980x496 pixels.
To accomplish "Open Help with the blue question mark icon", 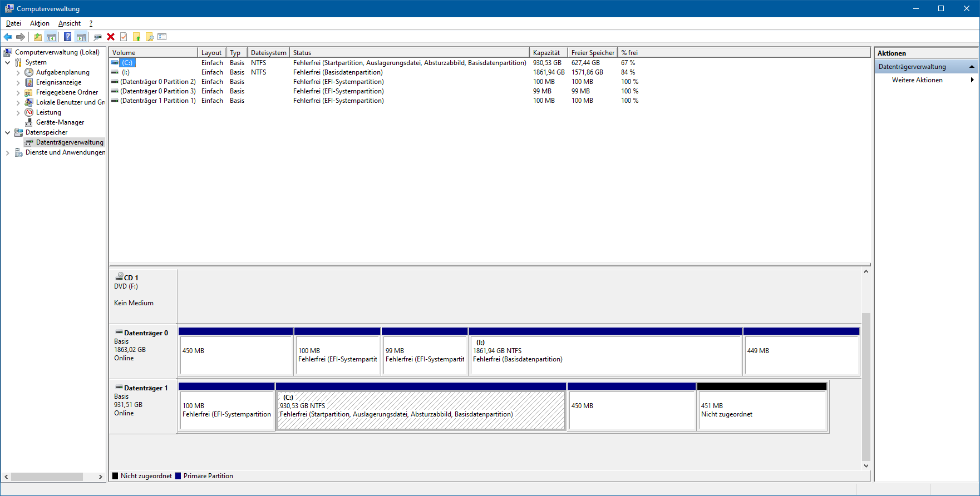I will click(x=67, y=37).
